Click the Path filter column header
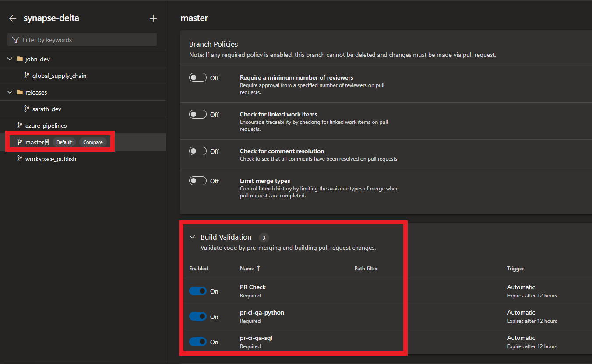Viewport: 592px width, 364px height. [366, 269]
